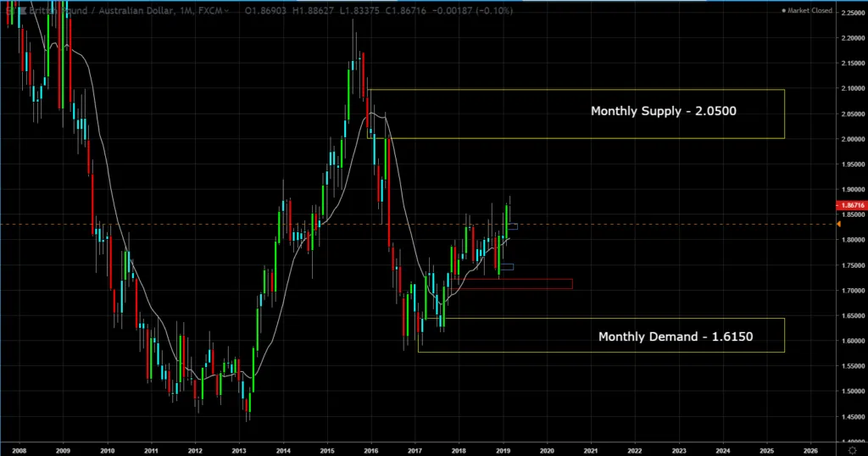Click the 2.00000 price axis label
This screenshot has height=456, width=868.
tap(853, 139)
